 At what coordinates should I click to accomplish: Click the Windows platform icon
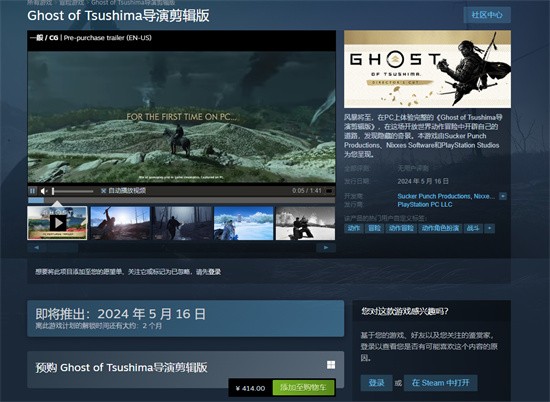(331, 365)
